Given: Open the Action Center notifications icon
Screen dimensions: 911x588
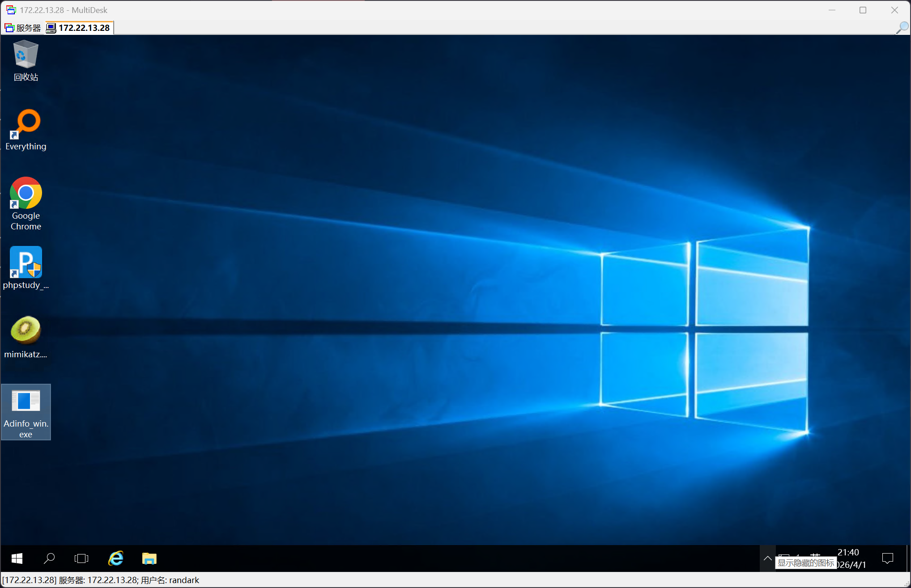Looking at the screenshot, I should [888, 558].
